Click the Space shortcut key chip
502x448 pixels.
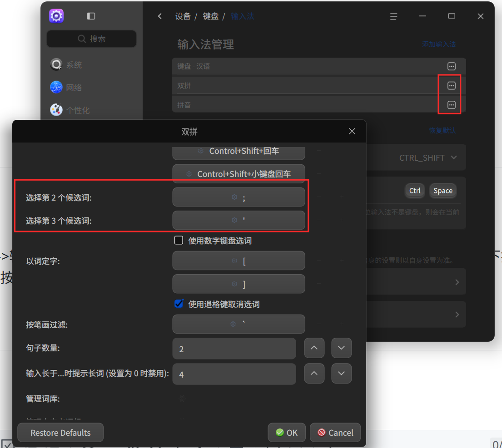443,191
